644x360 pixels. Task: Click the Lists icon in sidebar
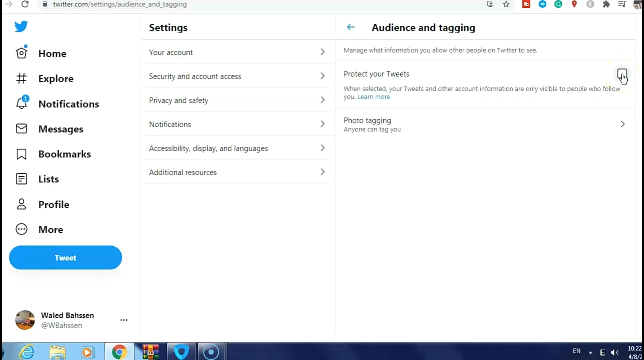click(21, 179)
